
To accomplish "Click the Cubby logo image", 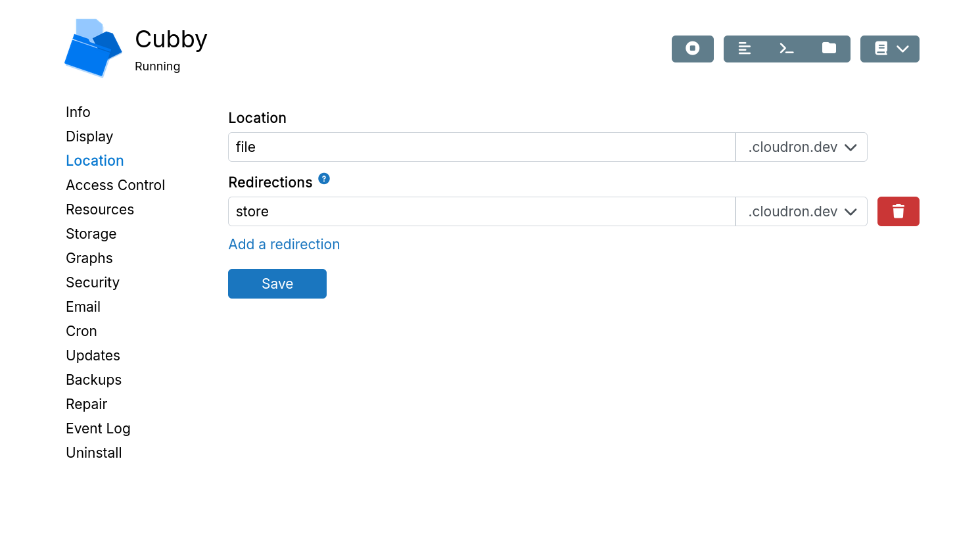I will coord(93,47).
